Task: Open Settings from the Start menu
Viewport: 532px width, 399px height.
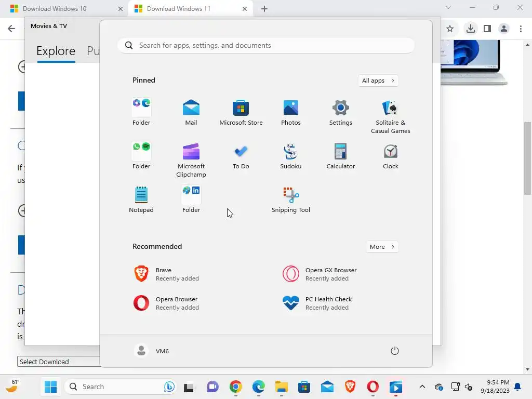Action: [x=341, y=113]
